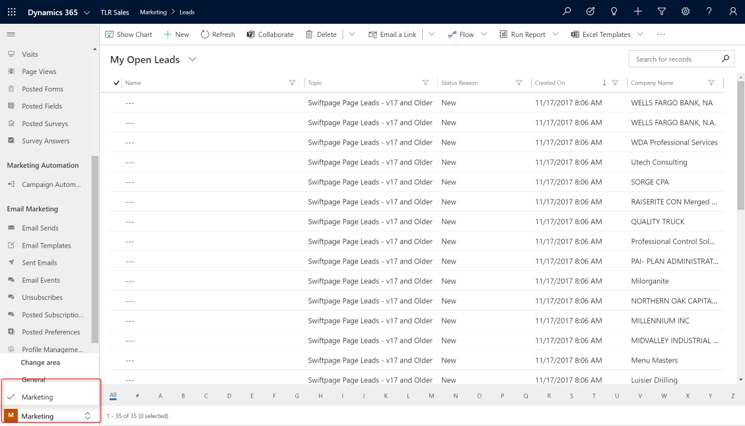Screen dimensions: 745x426
Task: Expand the Dynamics 365 dropdown chevron
Action: pos(86,12)
